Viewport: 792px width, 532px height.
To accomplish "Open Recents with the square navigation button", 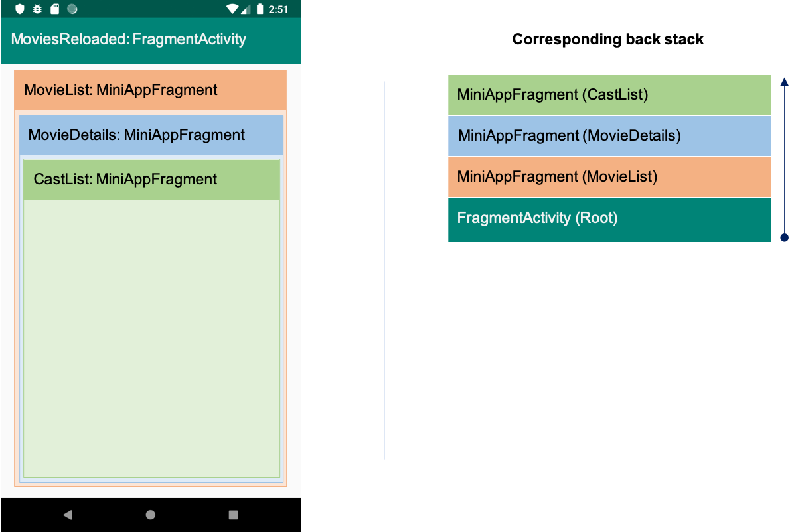I will click(233, 514).
